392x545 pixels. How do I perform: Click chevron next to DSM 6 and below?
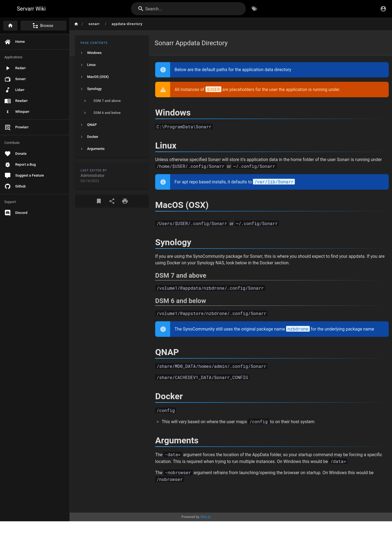[x=85, y=113]
